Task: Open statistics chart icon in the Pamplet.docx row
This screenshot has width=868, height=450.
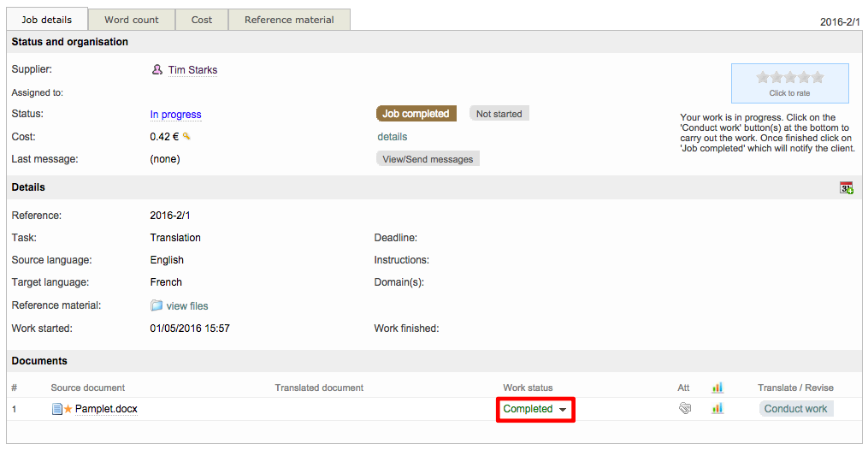Action: pos(717,409)
